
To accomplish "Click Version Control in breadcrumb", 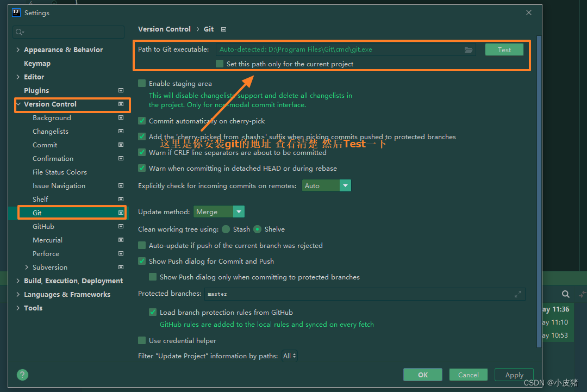I will 164,29.
